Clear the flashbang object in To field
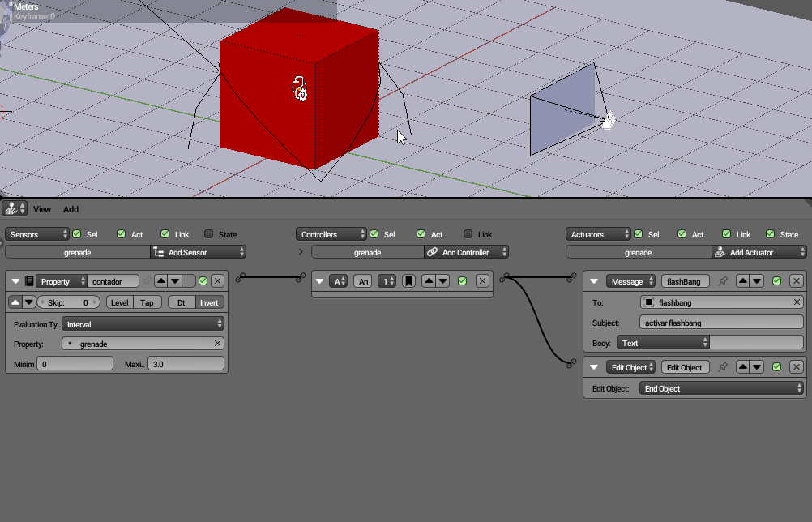The image size is (812, 522). point(797,302)
